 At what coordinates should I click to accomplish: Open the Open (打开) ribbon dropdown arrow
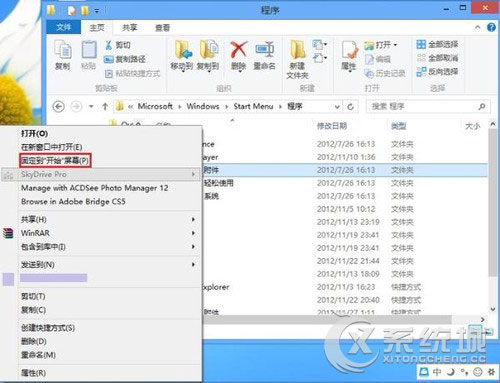point(395,45)
